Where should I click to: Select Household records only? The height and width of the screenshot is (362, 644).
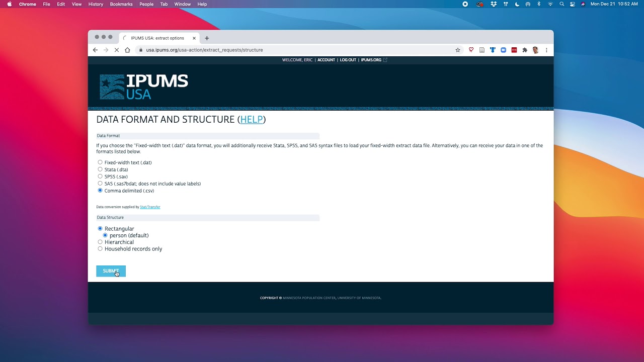pyautogui.click(x=100, y=249)
